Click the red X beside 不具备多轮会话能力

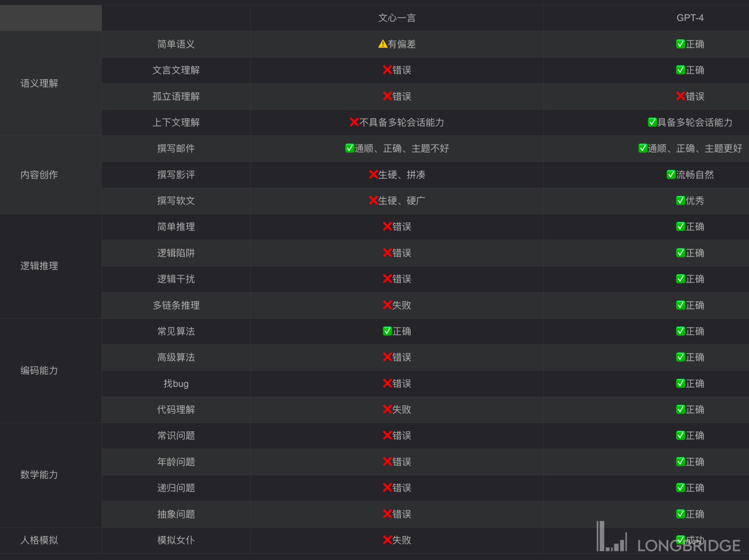coord(354,122)
